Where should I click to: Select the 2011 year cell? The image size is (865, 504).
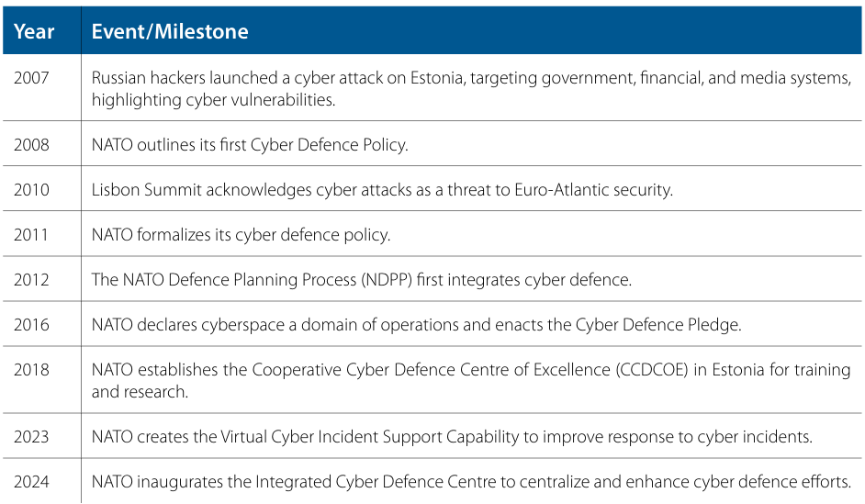click(x=31, y=235)
